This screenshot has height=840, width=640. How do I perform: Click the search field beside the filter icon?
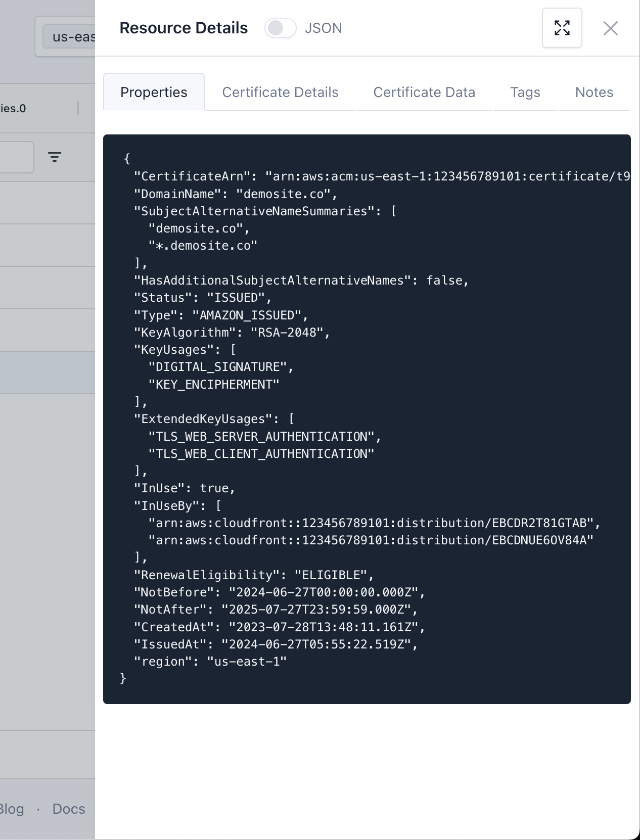pyautogui.click(x=17, y=157)
